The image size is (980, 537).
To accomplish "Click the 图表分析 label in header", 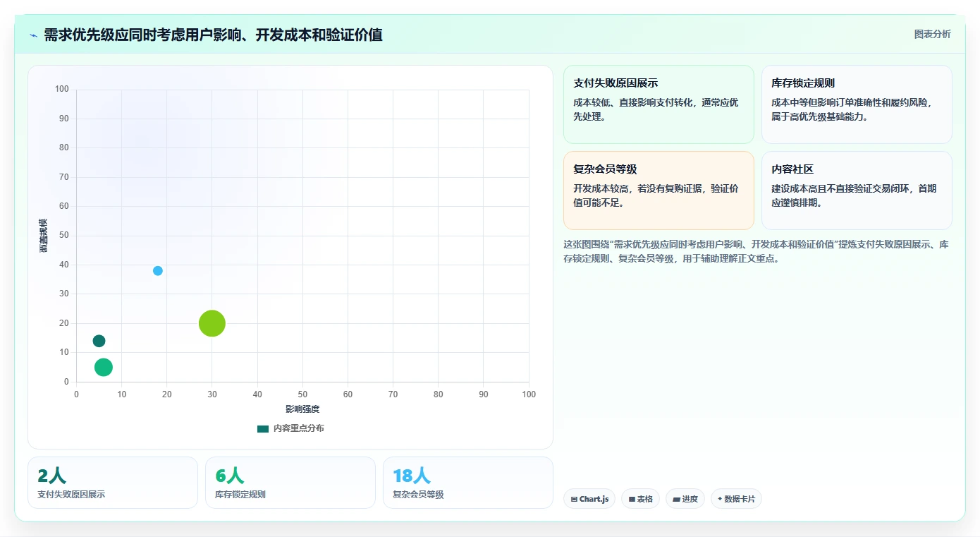I will 932,34.
